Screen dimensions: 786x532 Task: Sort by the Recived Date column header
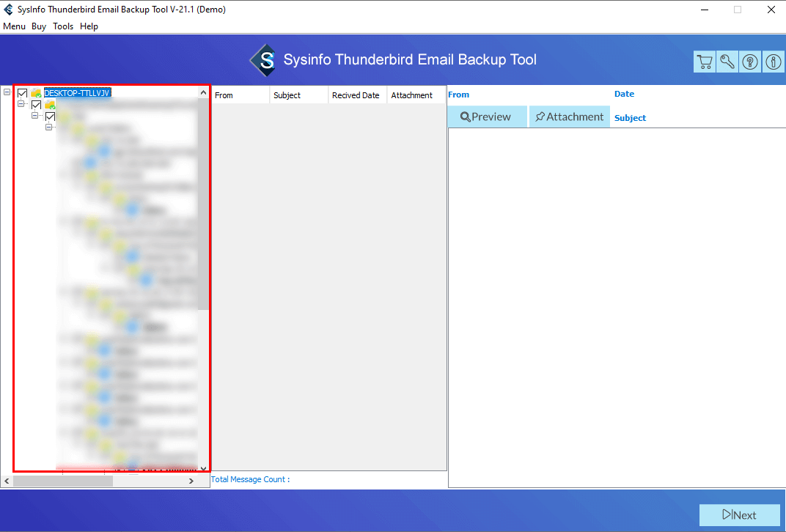point(357,95)
